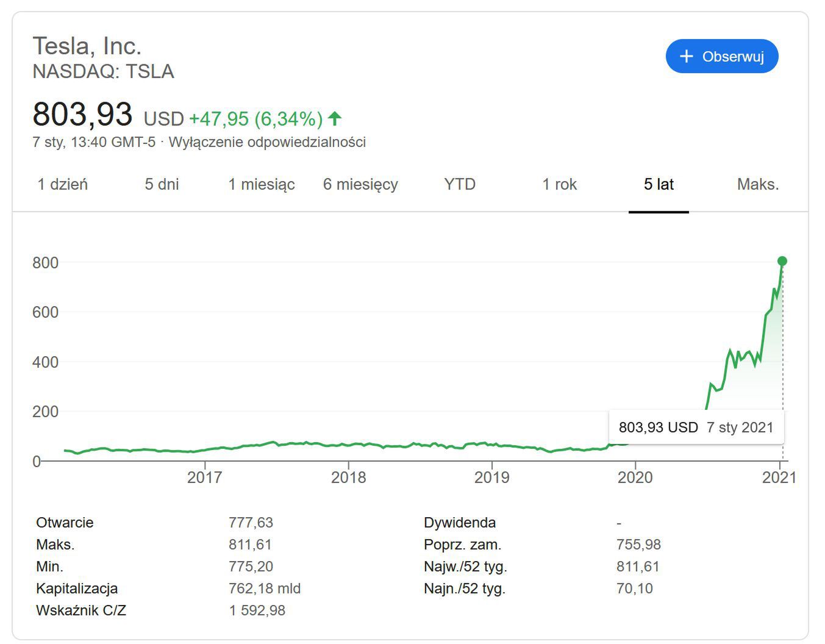
Task: Select the 5 dni time range
Action: tap(162, 184)
